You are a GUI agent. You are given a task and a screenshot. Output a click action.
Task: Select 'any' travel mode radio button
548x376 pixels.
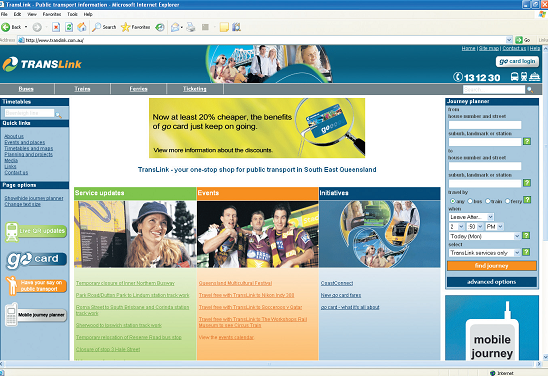pos(453,201)
